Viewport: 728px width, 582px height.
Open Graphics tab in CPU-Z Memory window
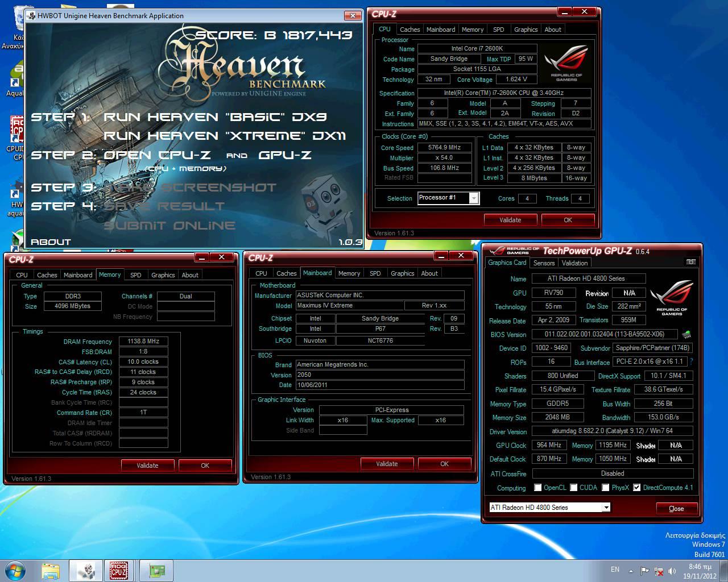(163, 275)
